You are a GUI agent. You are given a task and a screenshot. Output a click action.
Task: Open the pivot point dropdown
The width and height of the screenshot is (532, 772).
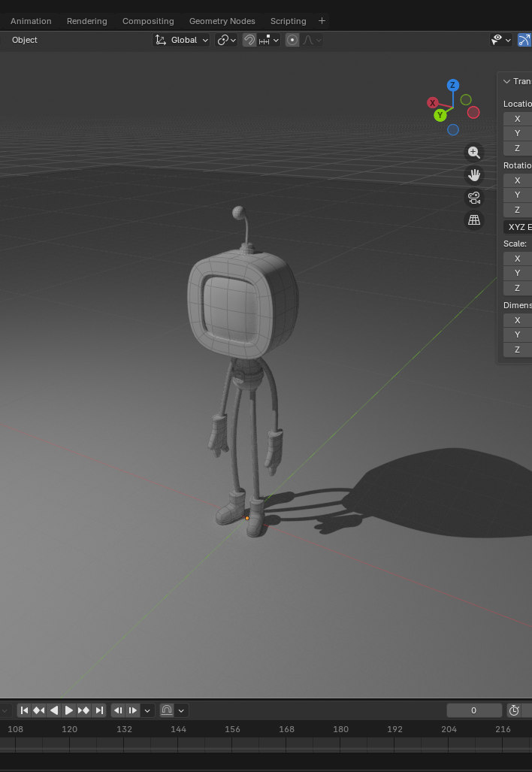click(x=226, y=40)
